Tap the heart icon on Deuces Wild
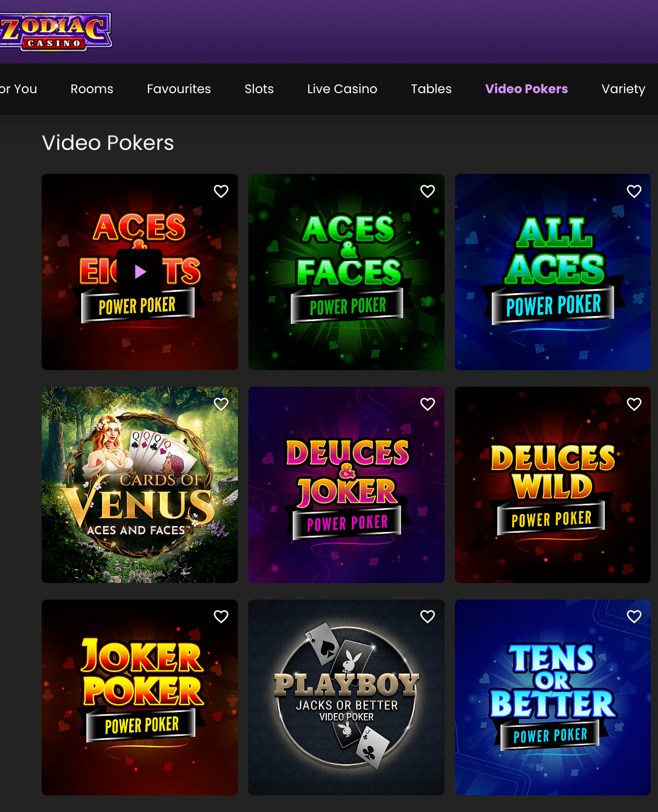The height and width of the screenshot is (812, 658). [x=634, y=404]
